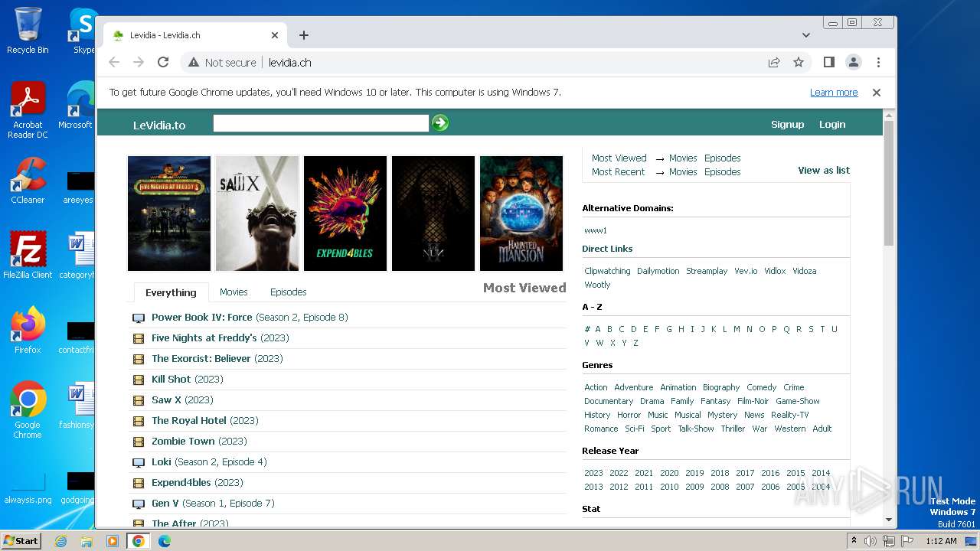Show hidden tray icons arrow
980x551 pixels.
[854, 541]
